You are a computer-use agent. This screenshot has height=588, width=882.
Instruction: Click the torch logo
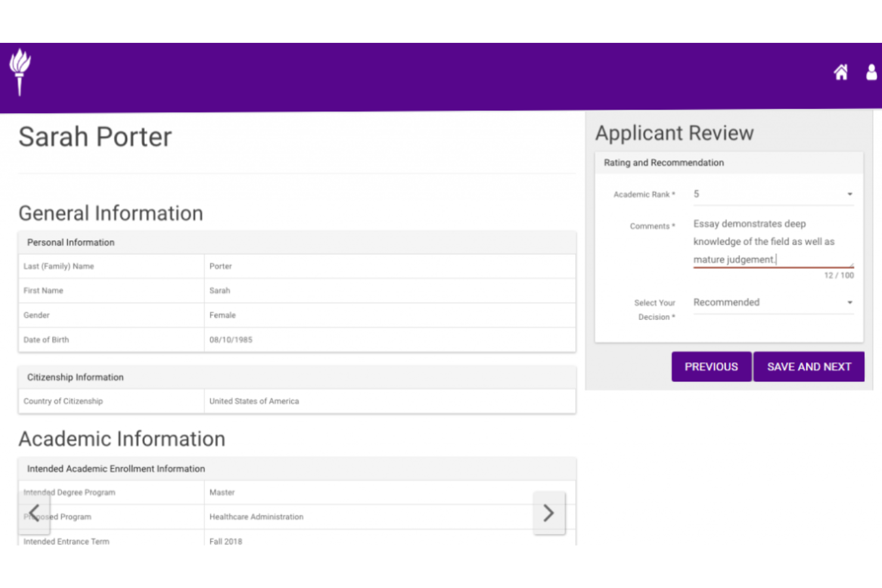20,71
